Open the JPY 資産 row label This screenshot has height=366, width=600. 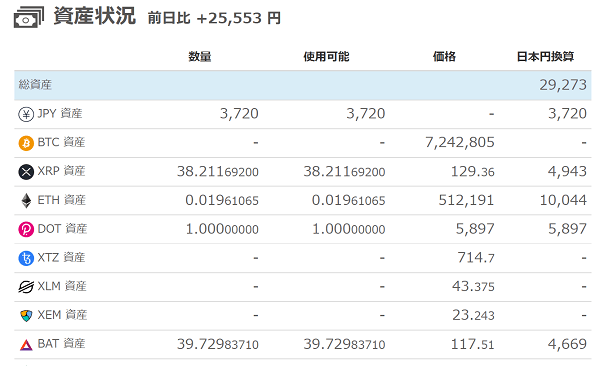60,113
